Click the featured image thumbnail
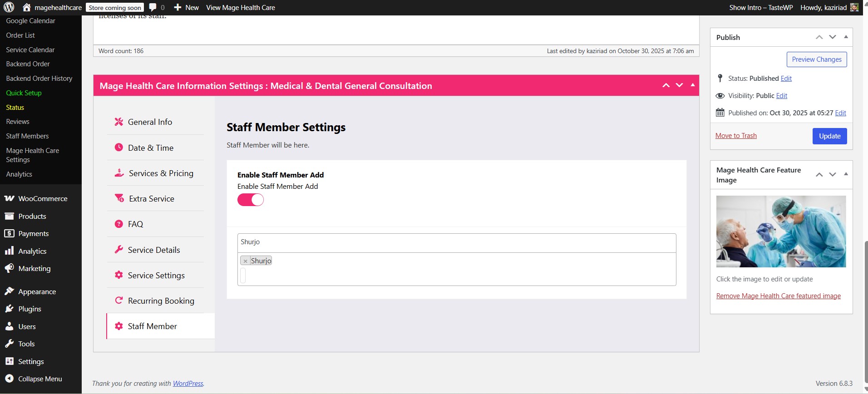 781,231
